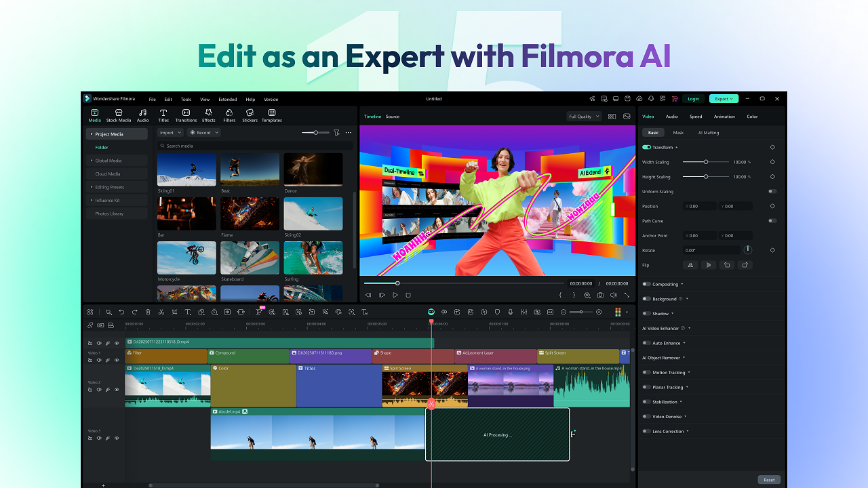
Task: Click the Crop icon in timeline toolbar
Action: point(174,312)
